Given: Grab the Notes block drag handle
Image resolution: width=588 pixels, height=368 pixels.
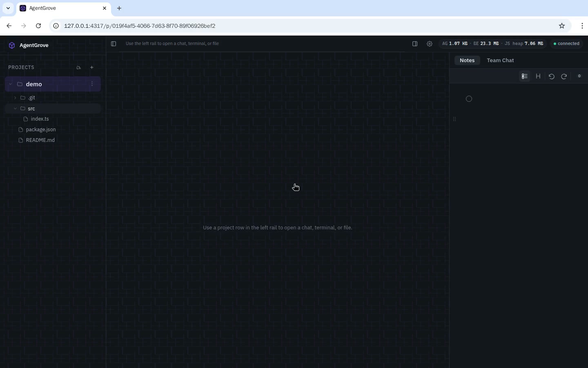Looking at the screenshot, I should tap(455, 119).
